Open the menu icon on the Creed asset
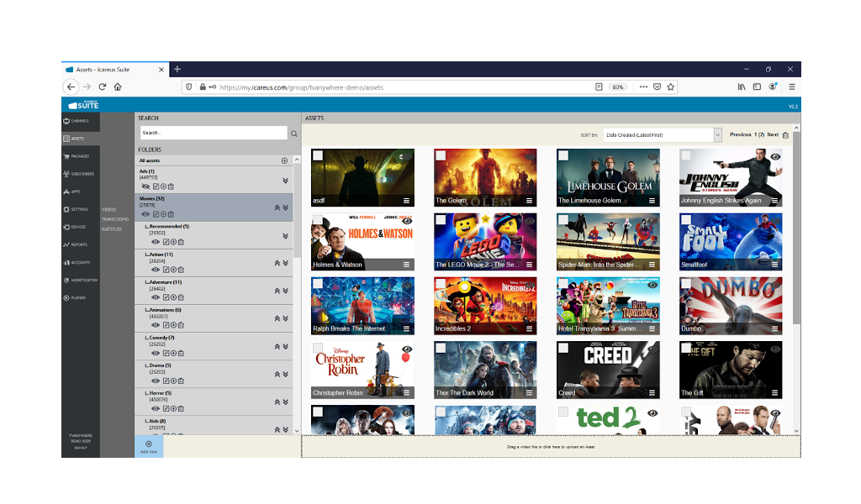The image size is (861, 504). (x=652, y=393)
